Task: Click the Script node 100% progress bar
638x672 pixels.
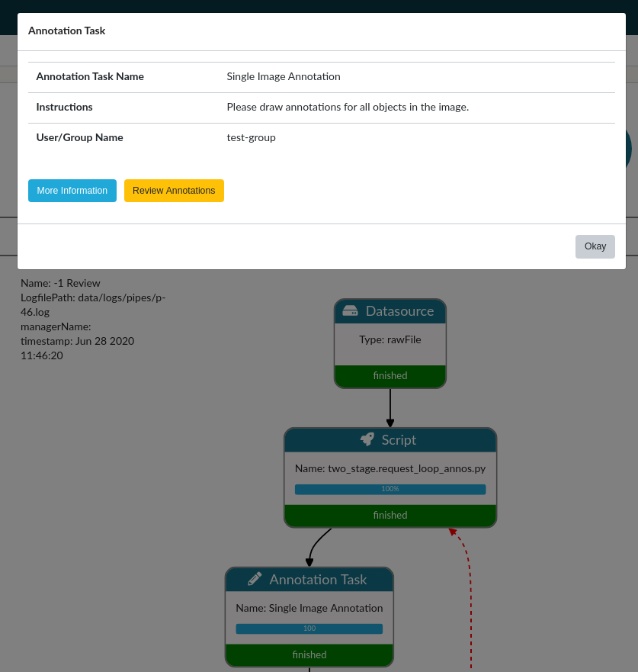Action: click(390, 489)
